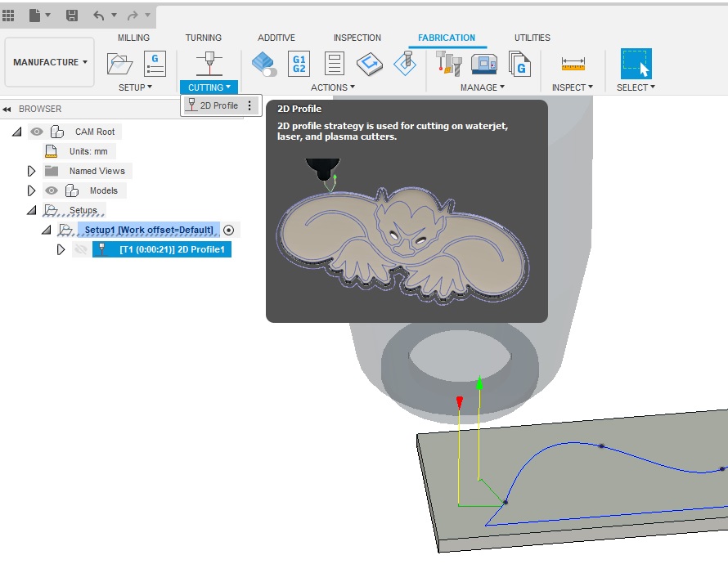This screenshot has height=573, width=728.
Task: Switch to the TURNING tab
Action: coord(204,38)
